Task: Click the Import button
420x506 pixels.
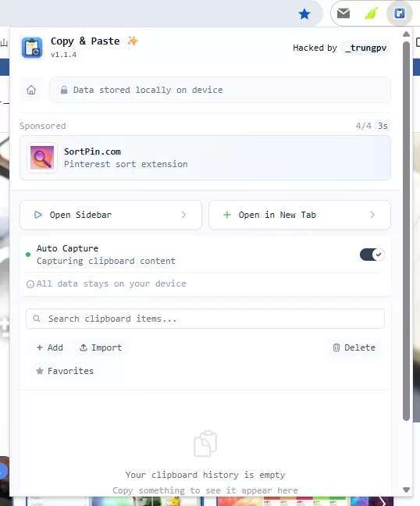Action: (101, 347)
